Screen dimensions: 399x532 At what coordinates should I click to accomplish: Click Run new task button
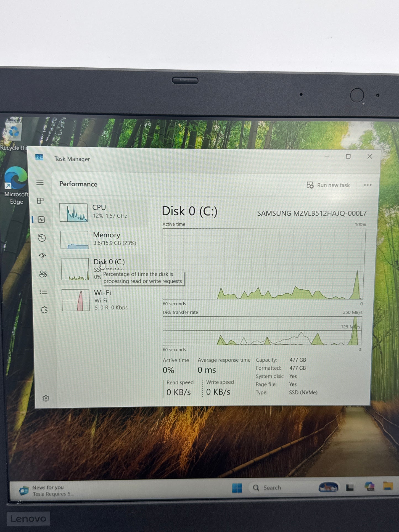328,185
